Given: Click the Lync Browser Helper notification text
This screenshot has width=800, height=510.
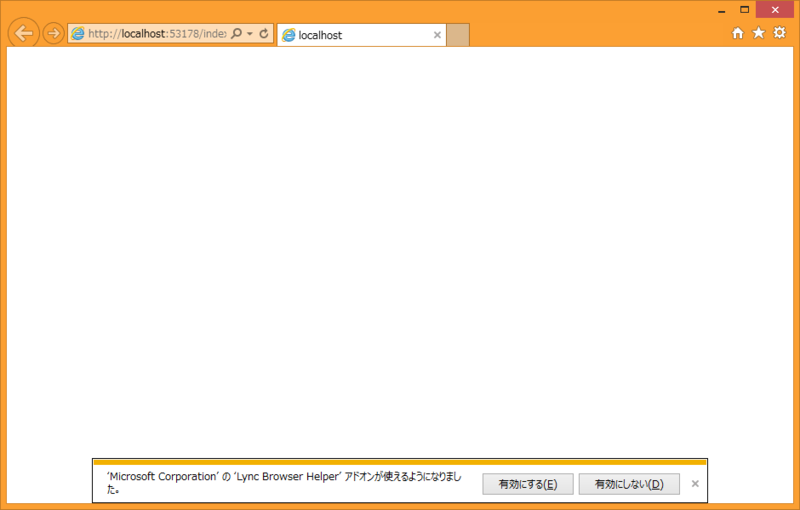Looking at the screenshot, I should point(284,482).
